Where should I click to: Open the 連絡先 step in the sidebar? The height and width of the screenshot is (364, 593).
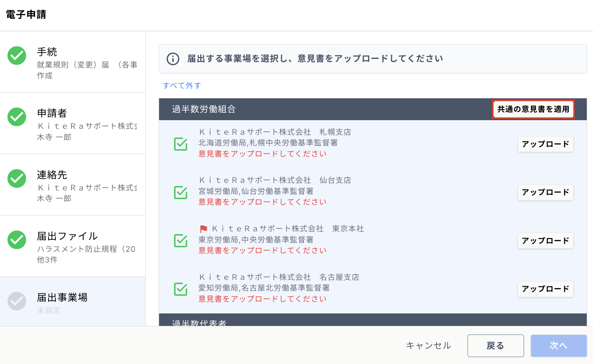tap(72, 185)
